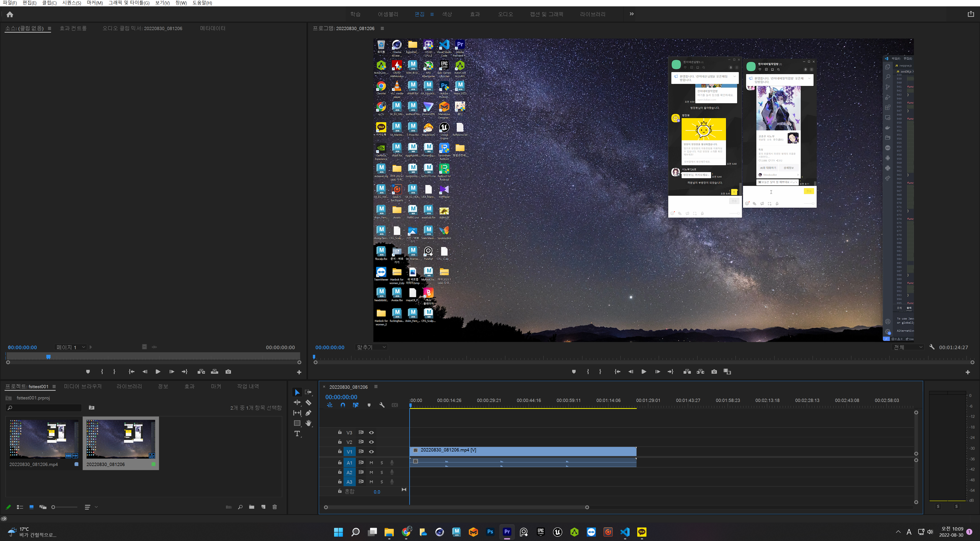Hide V2 track output with eye icon
This screenshot has width=980, height=541.
tap(371, 442)
